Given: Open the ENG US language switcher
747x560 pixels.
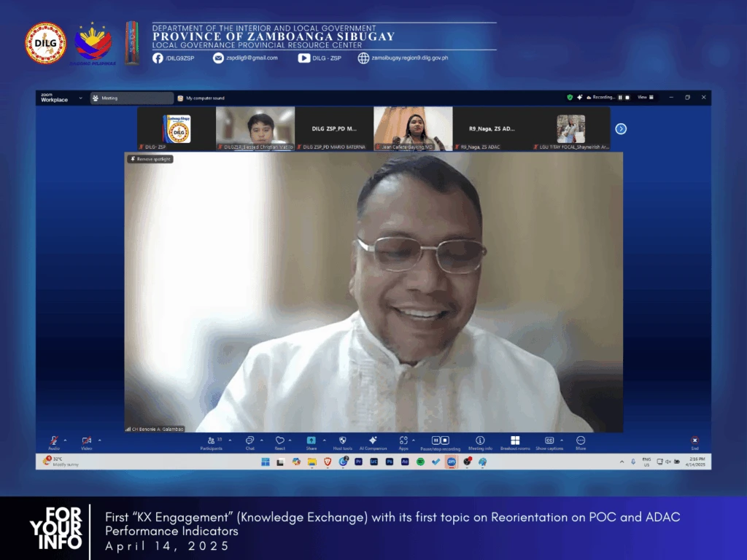Looking at the screenshot, I should click(646, 462).
